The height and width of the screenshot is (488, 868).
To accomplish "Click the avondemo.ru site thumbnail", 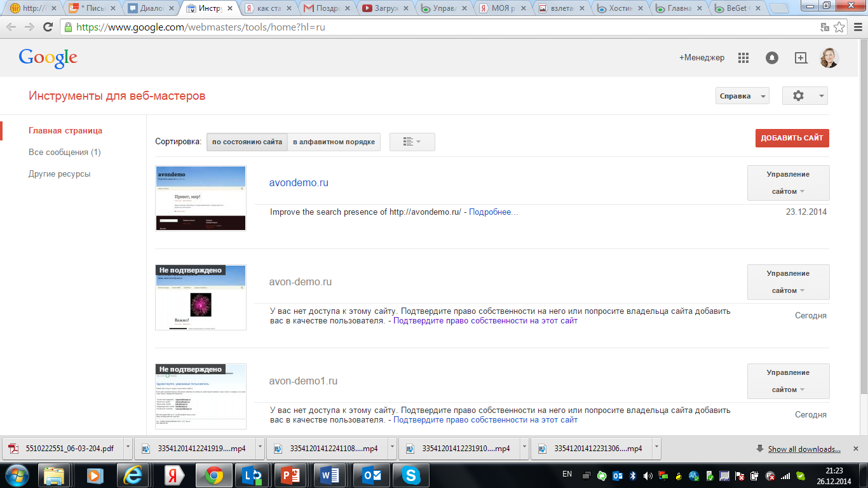I will pos(201,198).
